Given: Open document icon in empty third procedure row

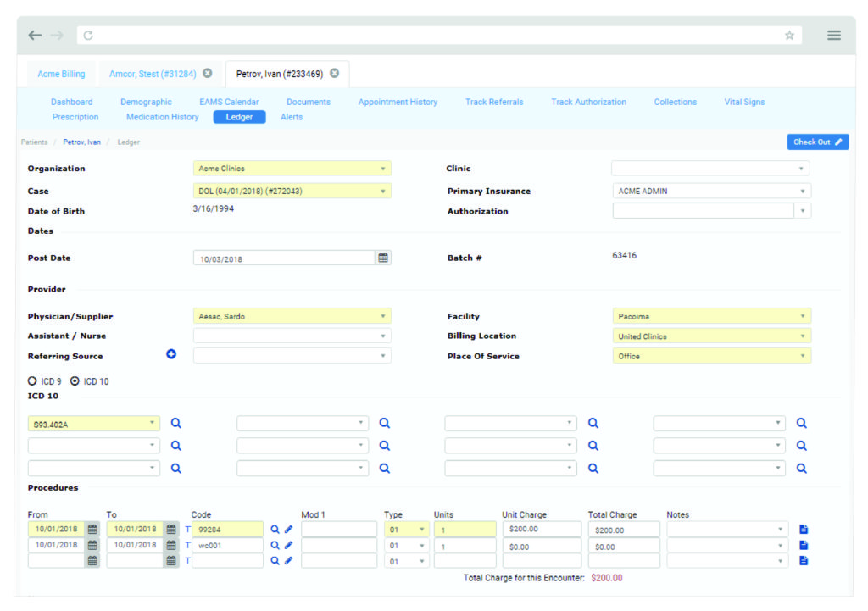Looking at the screenshot, I should click(804, 561).
